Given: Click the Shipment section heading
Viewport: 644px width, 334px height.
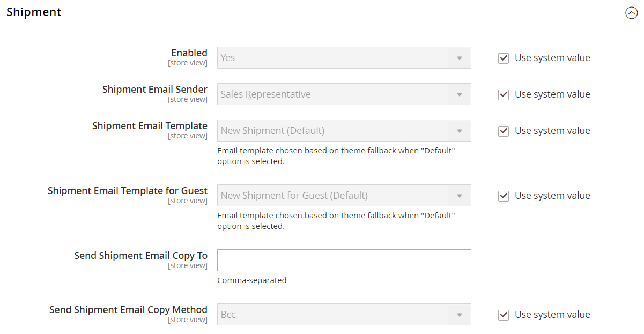Looking at the screenshot, I should tap(34, 12).
